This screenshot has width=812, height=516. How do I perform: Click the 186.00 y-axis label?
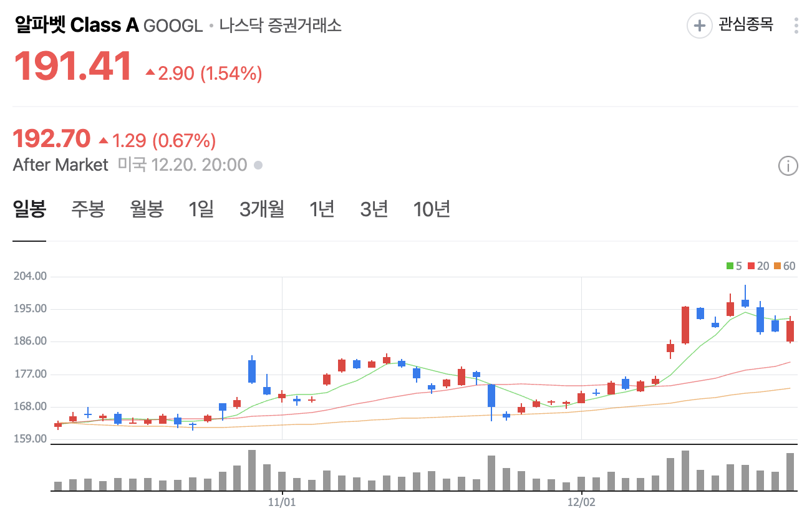point(30,342)
